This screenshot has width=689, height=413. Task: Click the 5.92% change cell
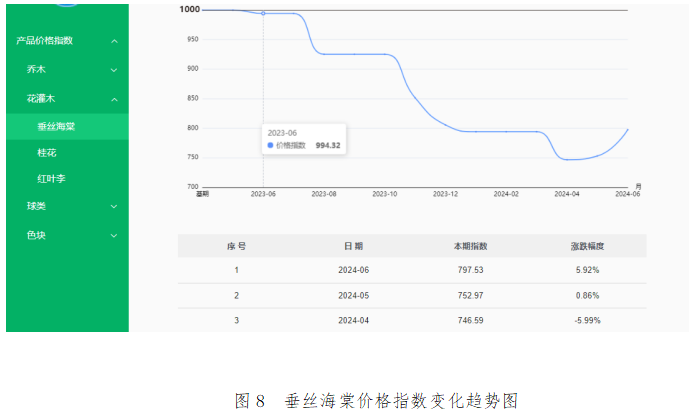coord(587,270)
